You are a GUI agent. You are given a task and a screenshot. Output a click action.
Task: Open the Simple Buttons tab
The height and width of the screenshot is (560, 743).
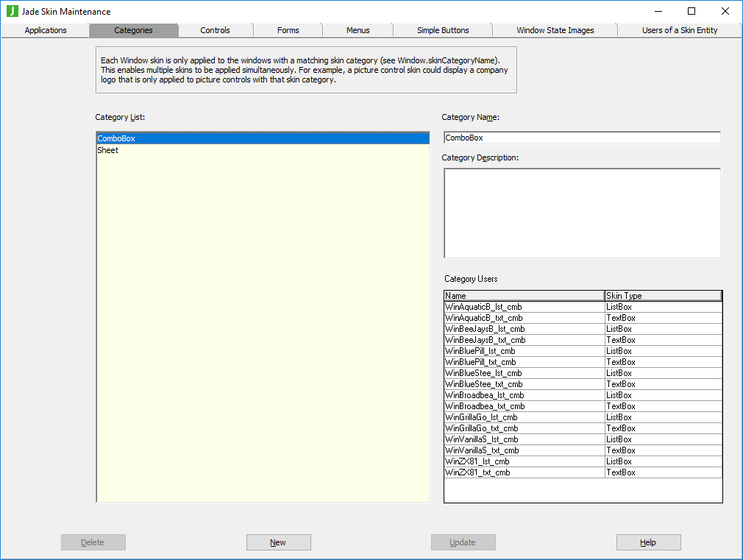443,30
